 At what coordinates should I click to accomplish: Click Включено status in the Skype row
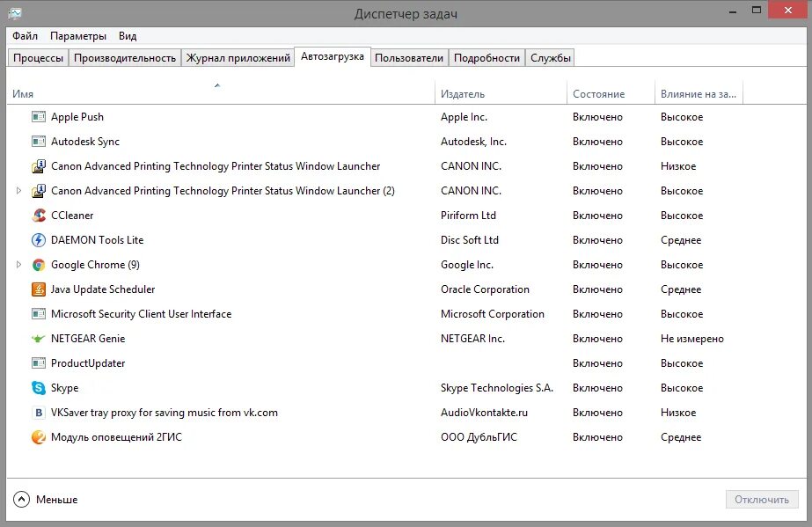pos(597,388)
